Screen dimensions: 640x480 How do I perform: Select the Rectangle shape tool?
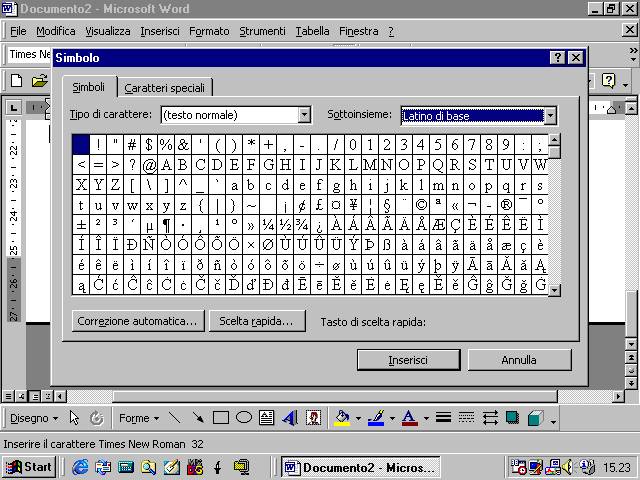click(x=221, y=418)
